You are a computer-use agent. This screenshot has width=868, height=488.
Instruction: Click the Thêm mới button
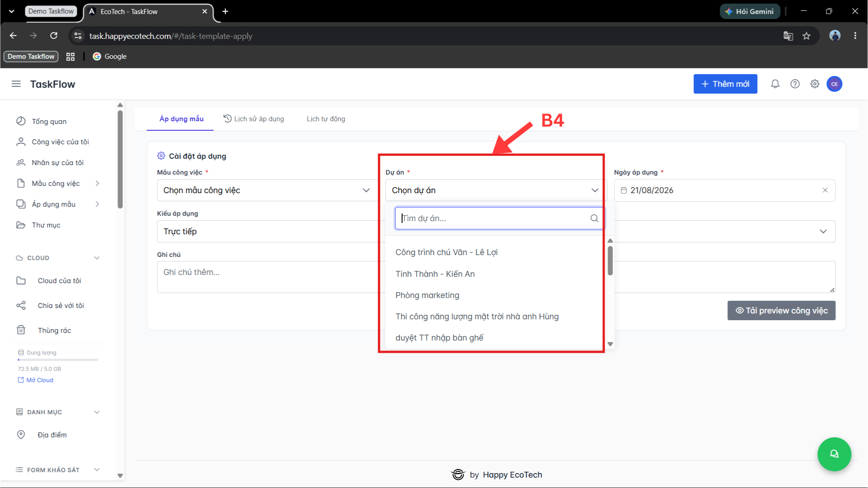click(x=725, y=84)
